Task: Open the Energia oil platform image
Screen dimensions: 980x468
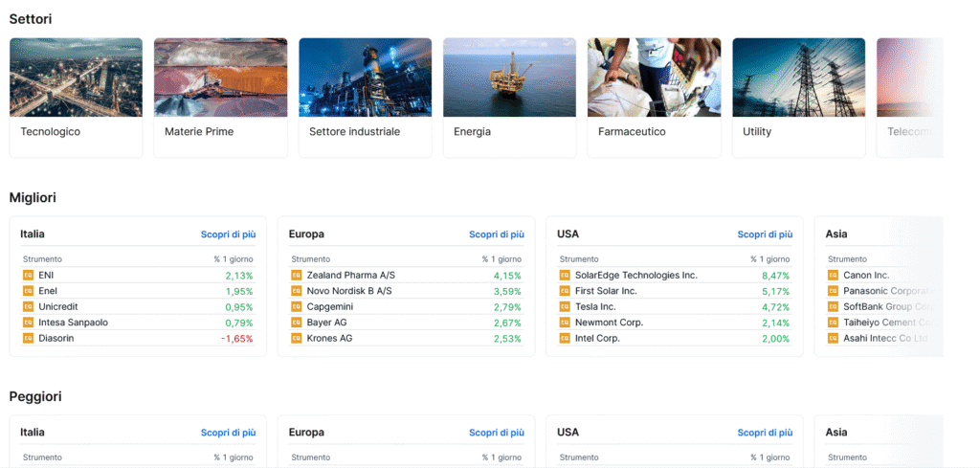Action: (509, 78)
